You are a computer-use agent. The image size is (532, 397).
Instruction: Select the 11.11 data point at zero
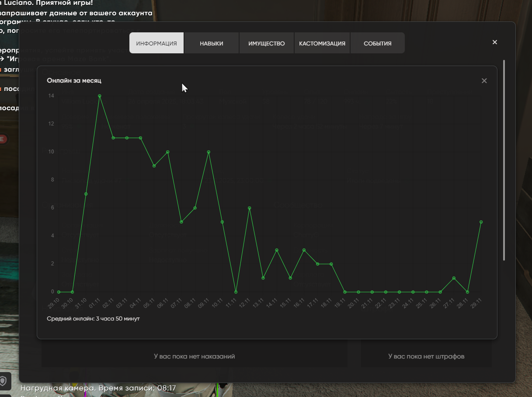coord(236,292)
